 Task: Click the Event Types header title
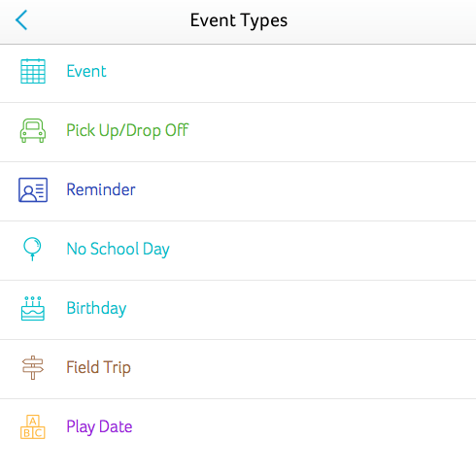(x=239, y=20)
